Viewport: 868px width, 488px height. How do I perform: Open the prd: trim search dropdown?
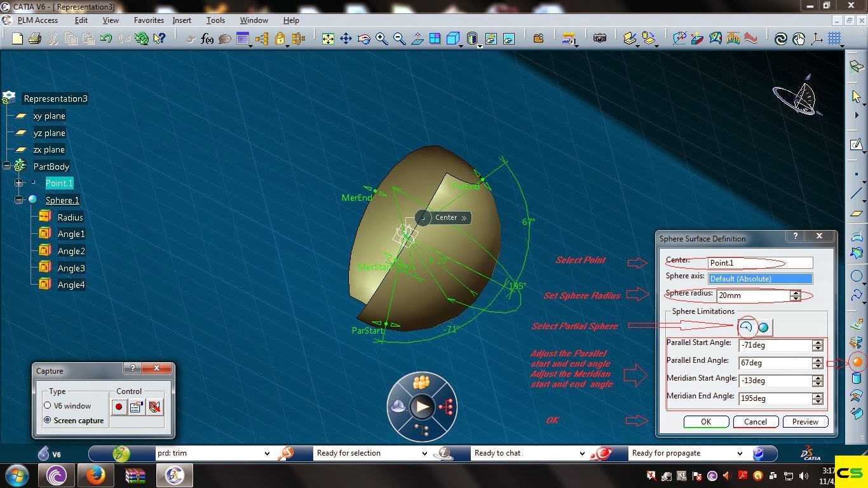click(x=268, y=453)
